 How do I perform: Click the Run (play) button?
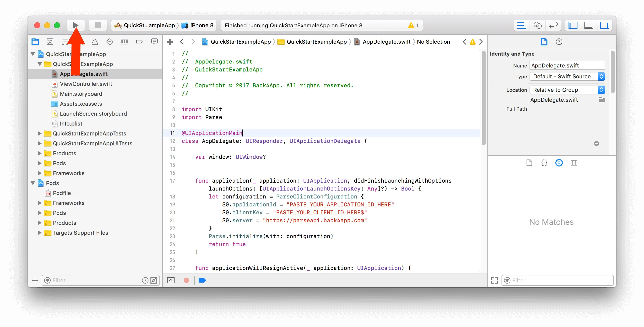click(75, 25)
